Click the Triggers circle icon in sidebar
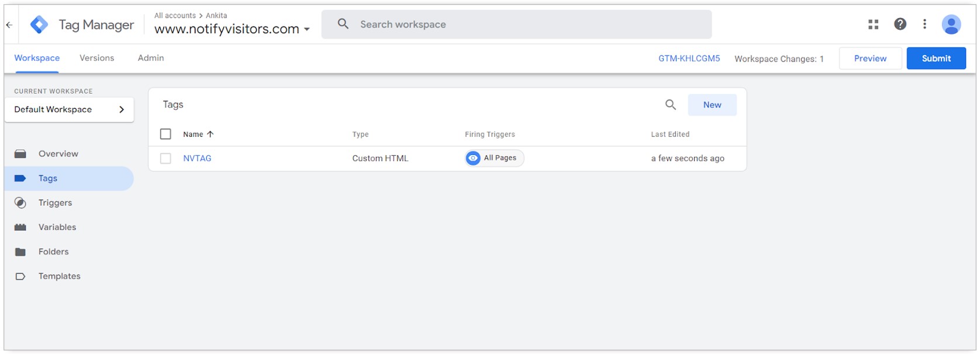The height and width of the screenshot is (354, 980). [x=20, y=203]
